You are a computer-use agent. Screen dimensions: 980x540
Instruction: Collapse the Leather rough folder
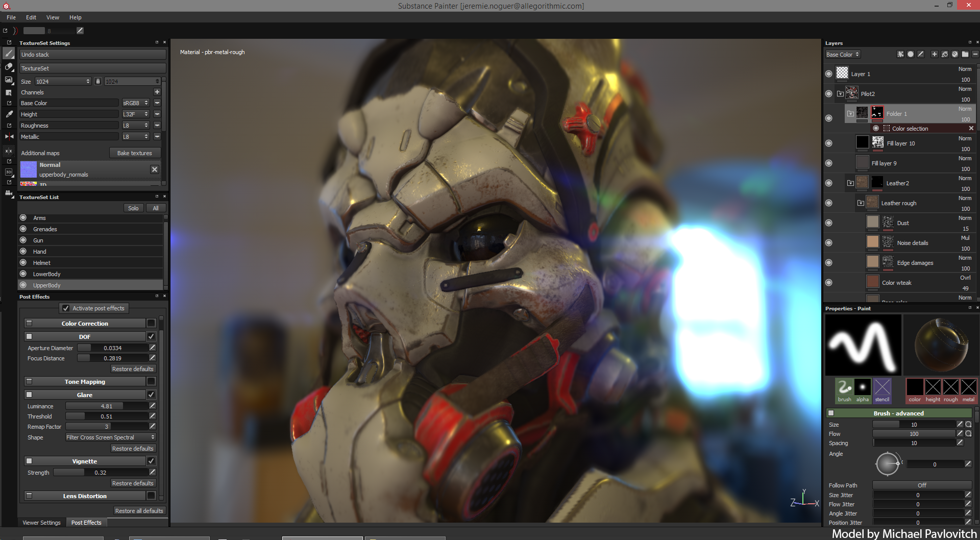861,203
